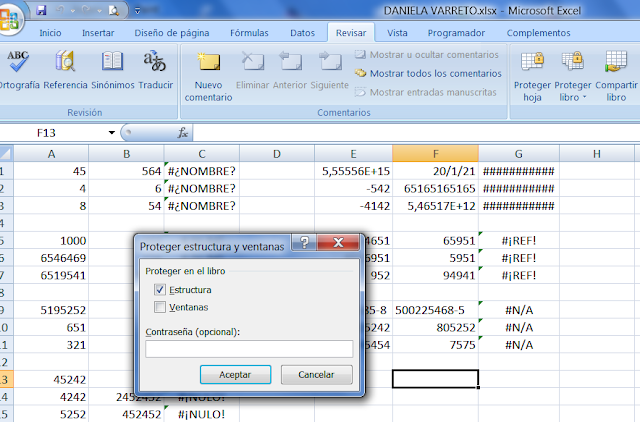Select cell containing 6519541

point(51,275)
